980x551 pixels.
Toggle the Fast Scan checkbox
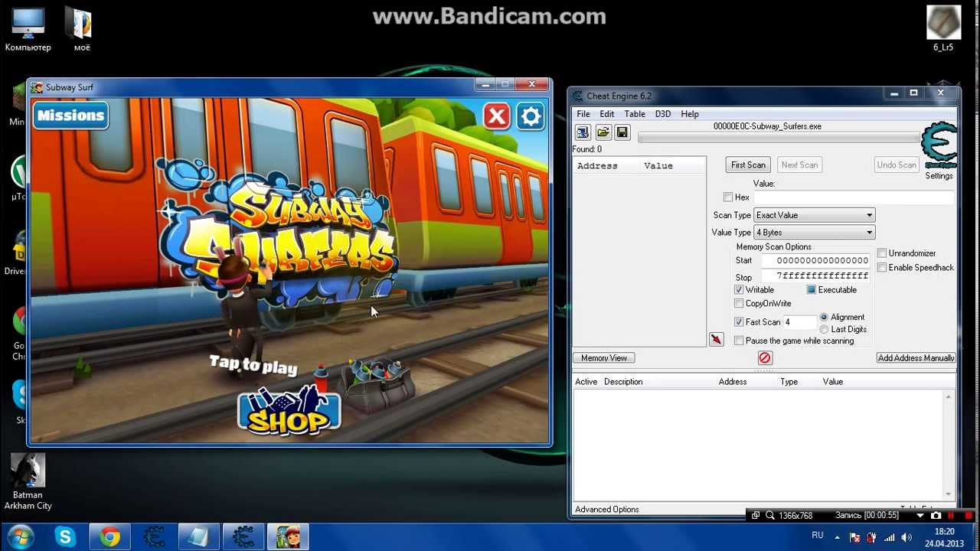point(739,322)
